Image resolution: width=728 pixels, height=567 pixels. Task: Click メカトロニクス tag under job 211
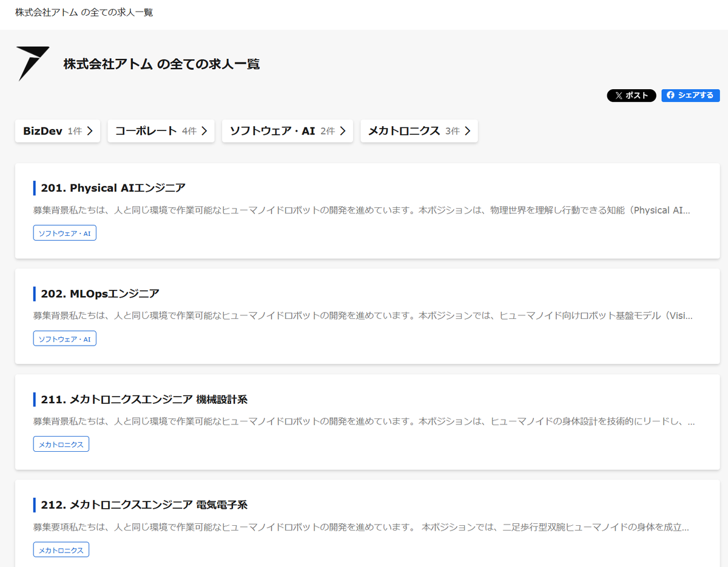tap(61, 444)
